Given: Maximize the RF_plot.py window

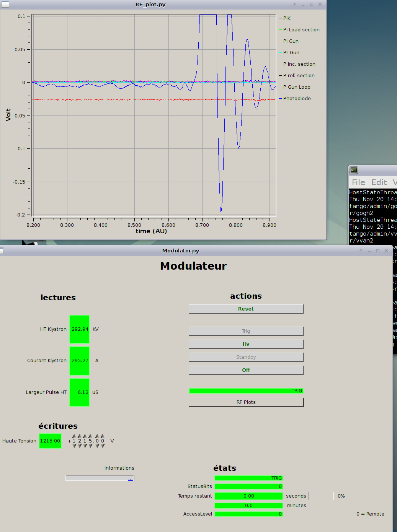Looking at the screenshot, I should pyautogui.click(x=312, y=4).
